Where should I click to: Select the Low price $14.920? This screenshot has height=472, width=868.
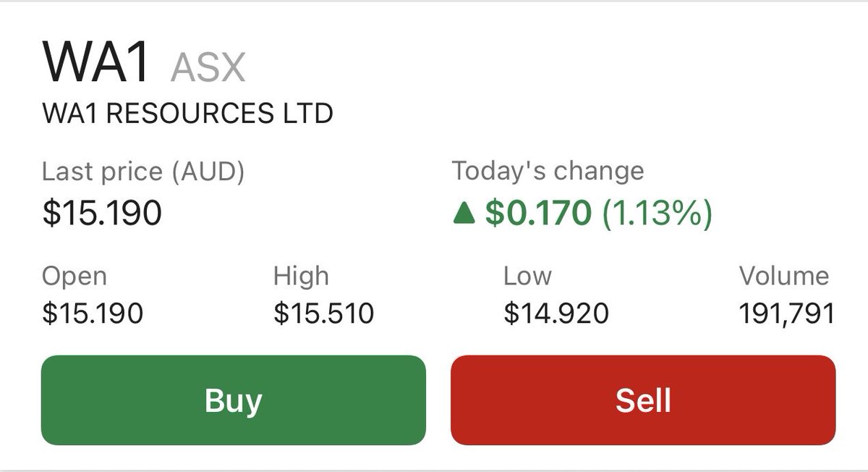click(556, 313)
